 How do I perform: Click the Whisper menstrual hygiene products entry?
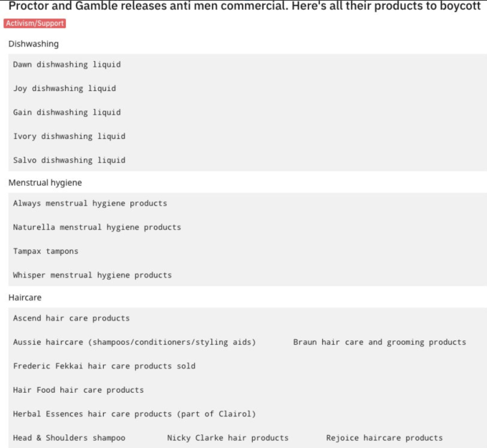pos(92,275)
